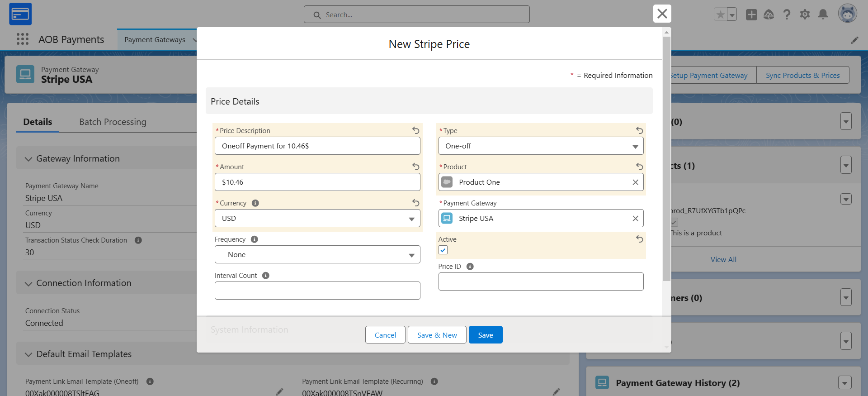This screenshot has height=396, width=868.
Task: Click the Amount field showing $10.46
Action: [x=317, y=182]
